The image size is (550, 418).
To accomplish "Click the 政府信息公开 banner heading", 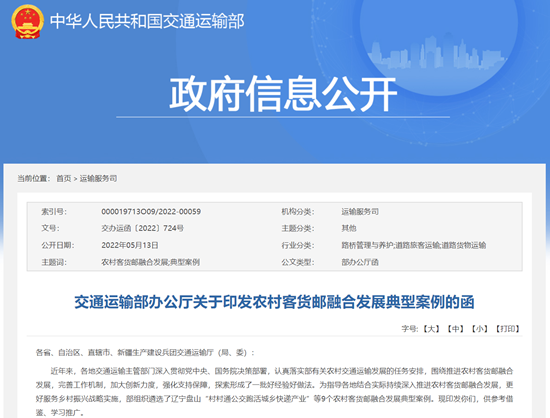I will coord(283,94).
